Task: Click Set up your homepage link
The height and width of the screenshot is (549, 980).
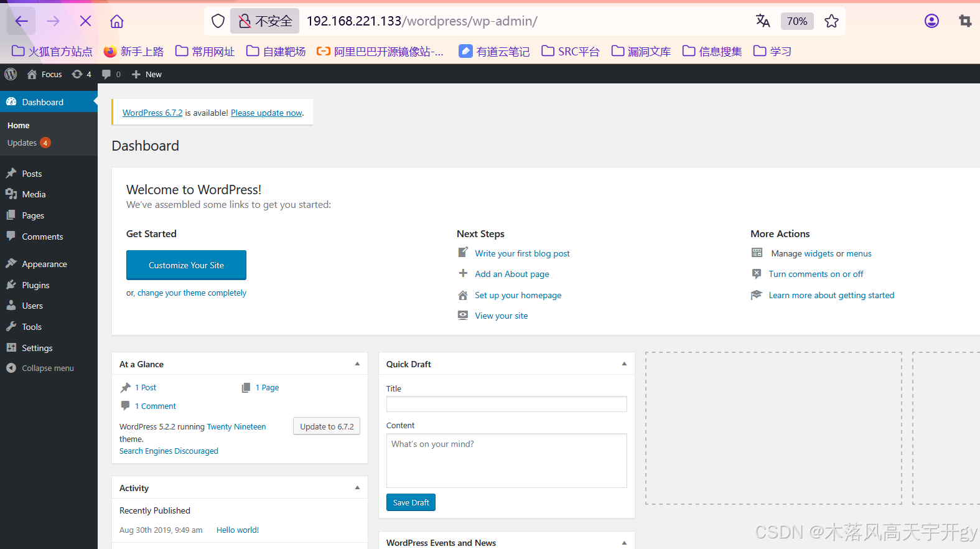Action: [x=518, y=295]
